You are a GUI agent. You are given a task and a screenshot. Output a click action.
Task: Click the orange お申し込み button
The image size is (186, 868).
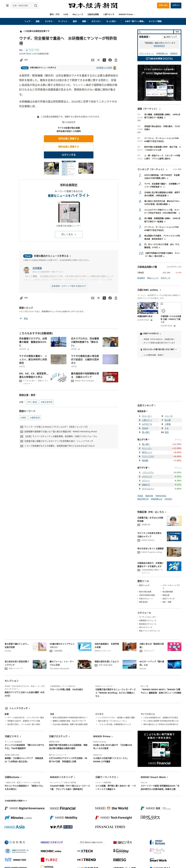[163, 5]
